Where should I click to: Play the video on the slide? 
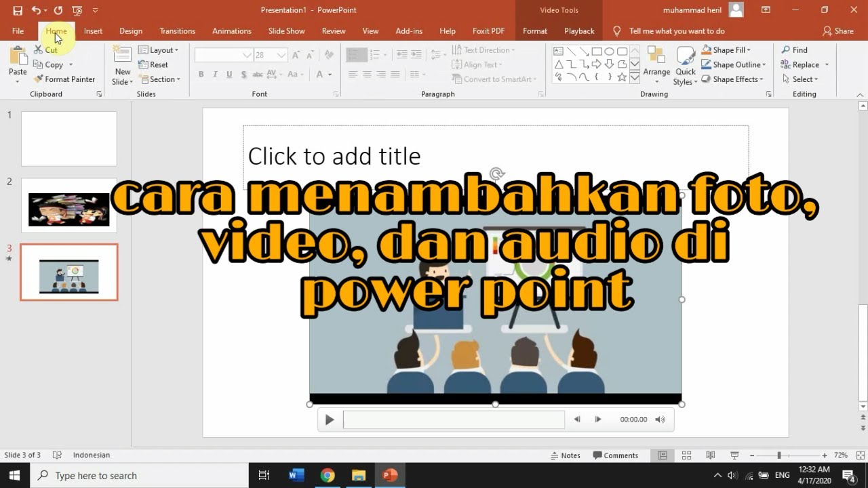click(x=330, y=420)
